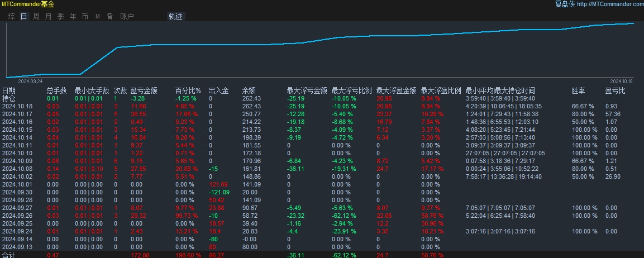Click the 最大浮亏金额 column header
Viewport: 644px width, 258px height.
pyautogui.click(x=307, y=90)
